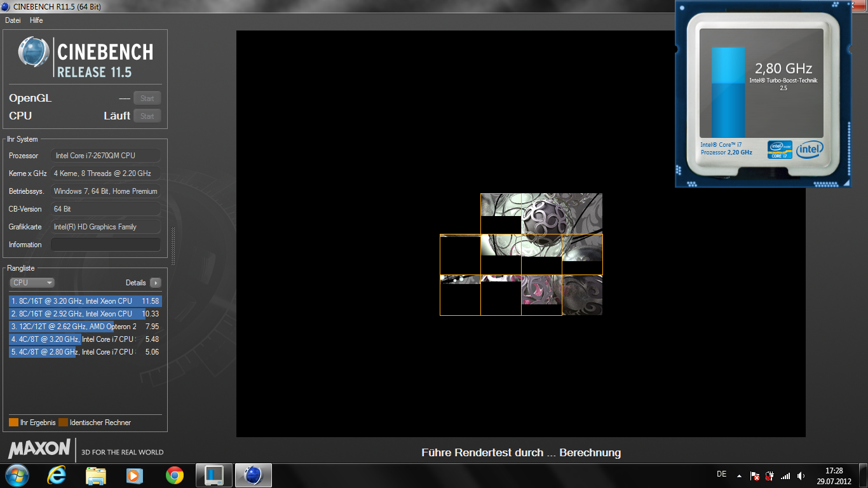
Task: Start the OpenGL benchmark
Action: [147, 98]
